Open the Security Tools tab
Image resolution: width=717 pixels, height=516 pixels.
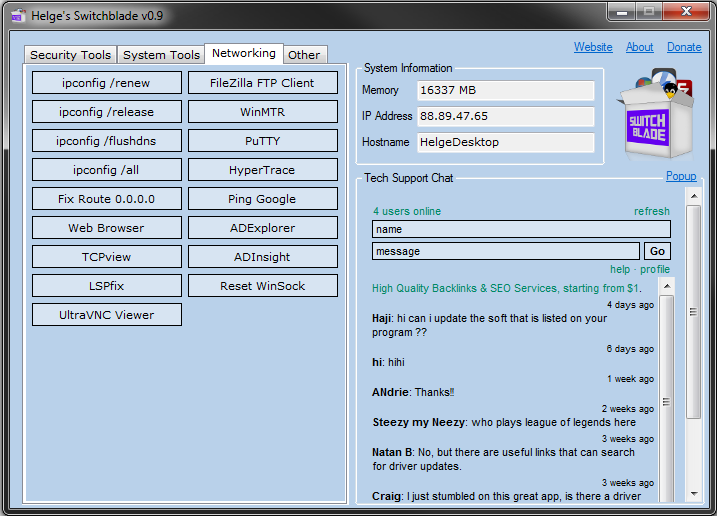tap(70, 55)
